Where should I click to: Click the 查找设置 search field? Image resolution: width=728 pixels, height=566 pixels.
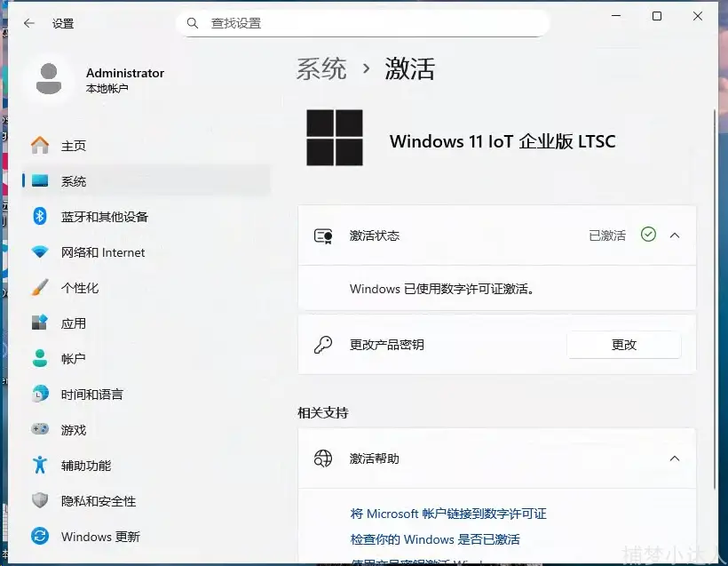point(373,23)
